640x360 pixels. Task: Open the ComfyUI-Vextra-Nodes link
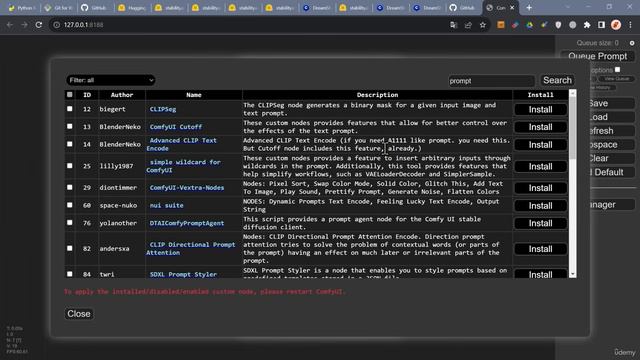(187, 187)
